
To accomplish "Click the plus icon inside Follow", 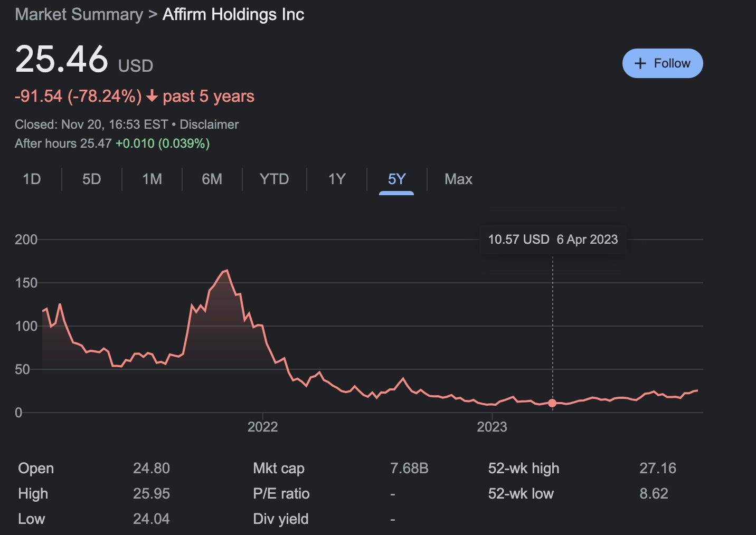I will tap(640, 63).
